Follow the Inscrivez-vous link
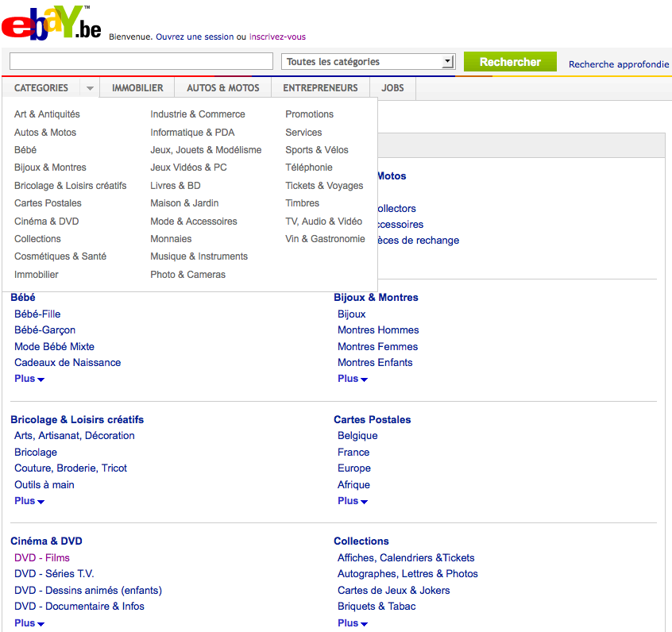The height and width of the screenshot is (632, 672). click(x=277, y=37)
